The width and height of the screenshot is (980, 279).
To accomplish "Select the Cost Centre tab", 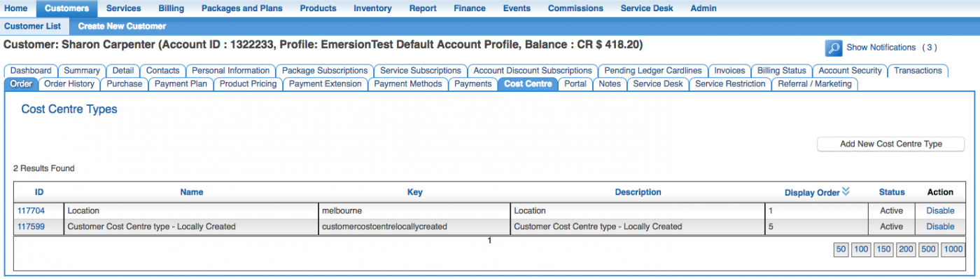I will point(528,84).
